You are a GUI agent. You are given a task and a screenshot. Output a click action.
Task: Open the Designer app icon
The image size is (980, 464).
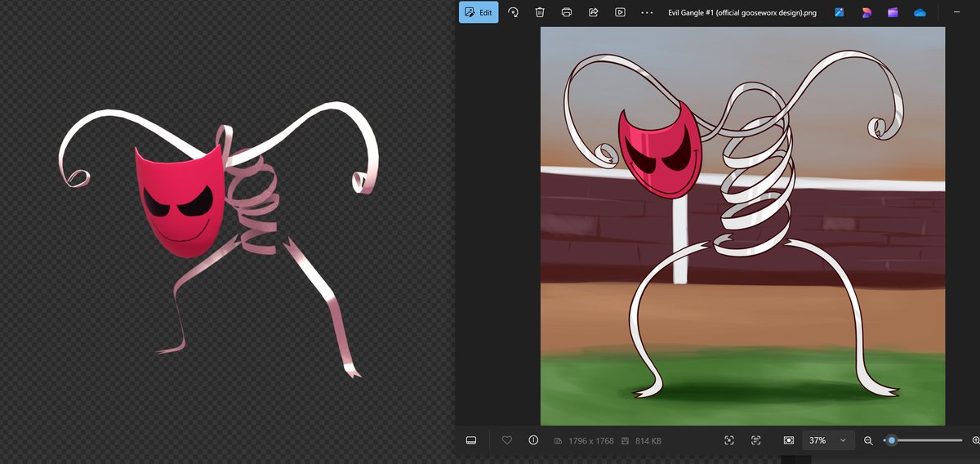coord(840,12)
